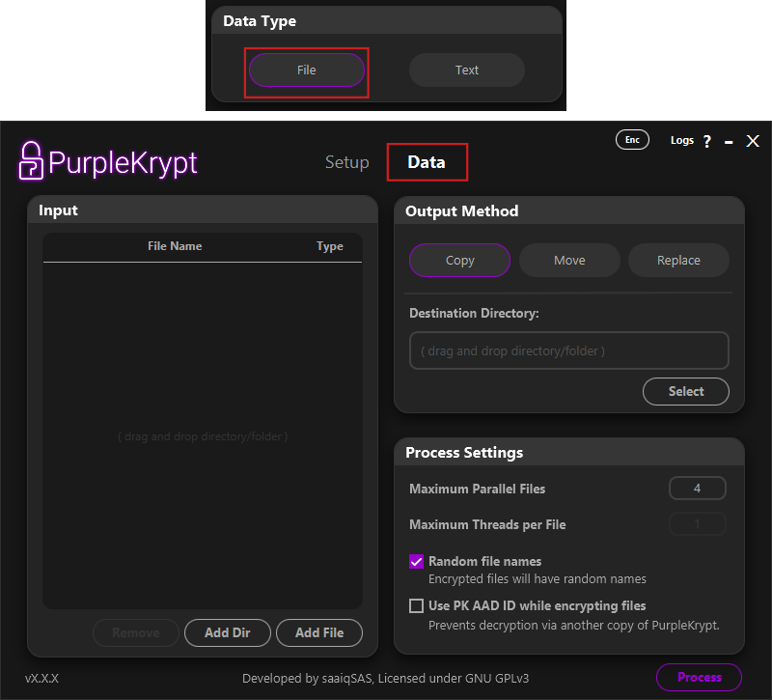This screenshot has height=700, width=772.
Task: Choose Copy output method
Action: click(x=459, y=261)
